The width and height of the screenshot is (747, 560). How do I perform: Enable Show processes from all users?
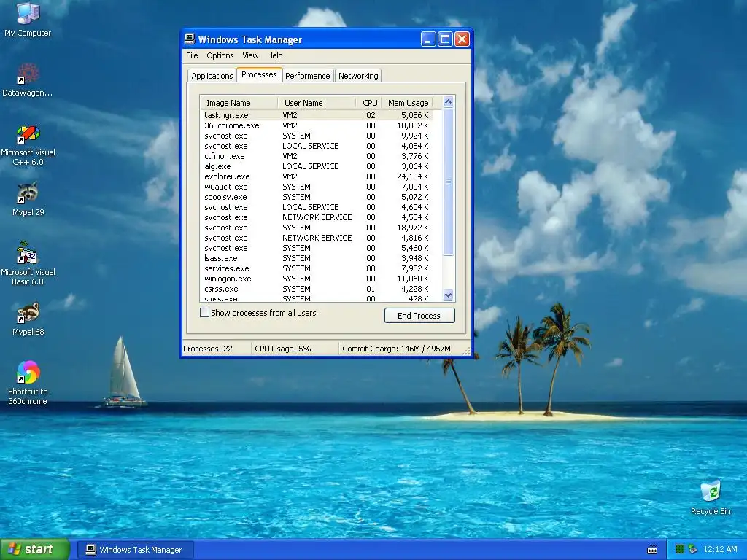pyautogui.click(x=204, y=312)
